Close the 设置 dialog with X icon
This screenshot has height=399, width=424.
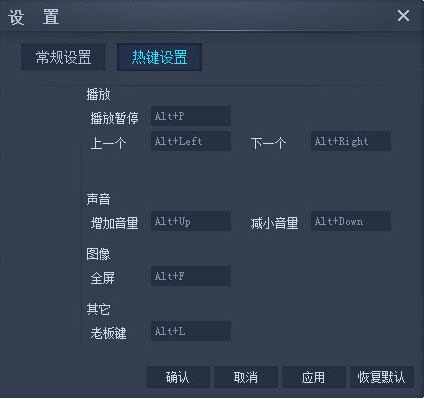click(x=403, y=16)
